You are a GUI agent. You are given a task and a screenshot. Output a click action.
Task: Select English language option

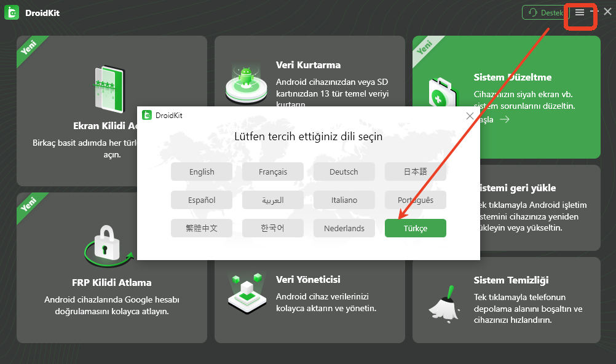click(202, 172)
